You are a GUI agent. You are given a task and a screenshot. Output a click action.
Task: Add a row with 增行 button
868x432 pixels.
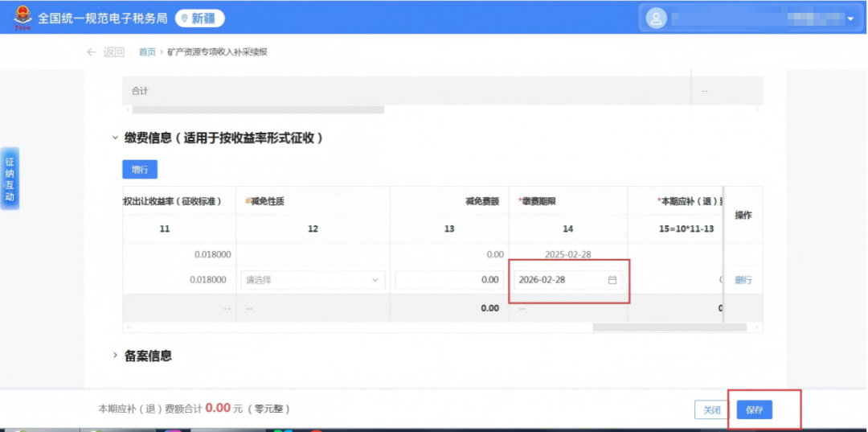point(140,170)
